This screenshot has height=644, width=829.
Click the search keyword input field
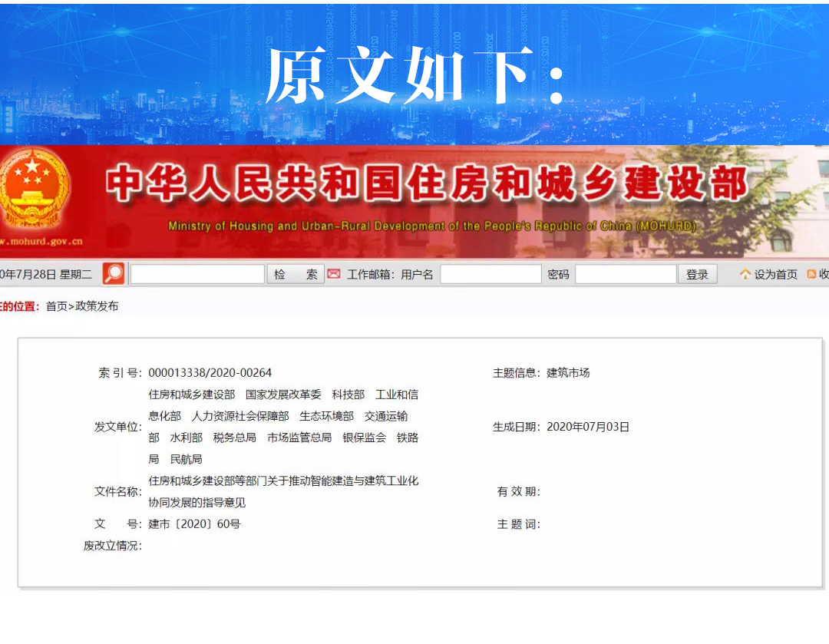click(197, 274)
